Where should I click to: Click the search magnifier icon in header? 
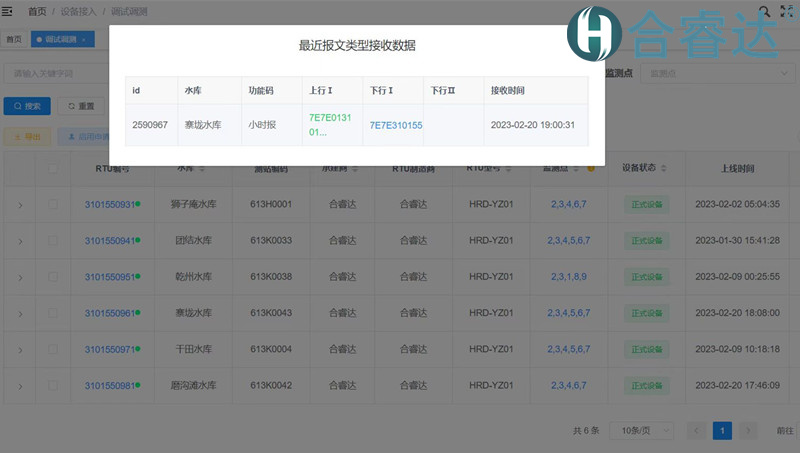coord(764,12)
